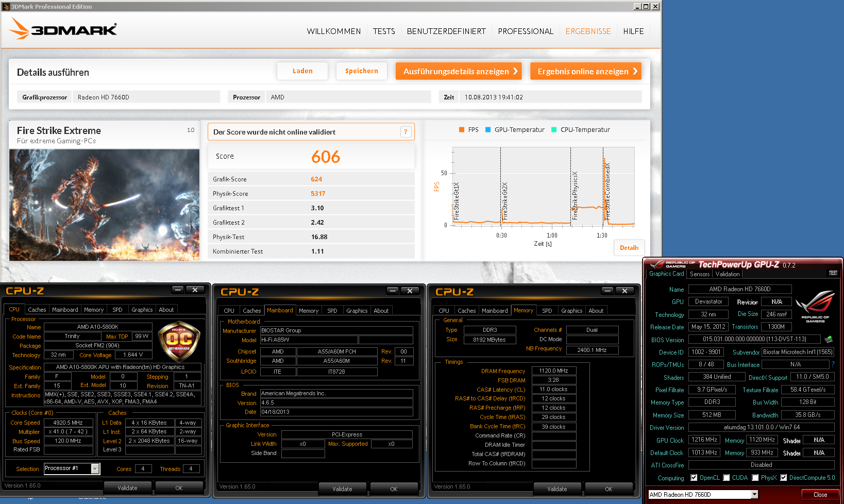Open the HILFE menu

[x=633, y=31]
